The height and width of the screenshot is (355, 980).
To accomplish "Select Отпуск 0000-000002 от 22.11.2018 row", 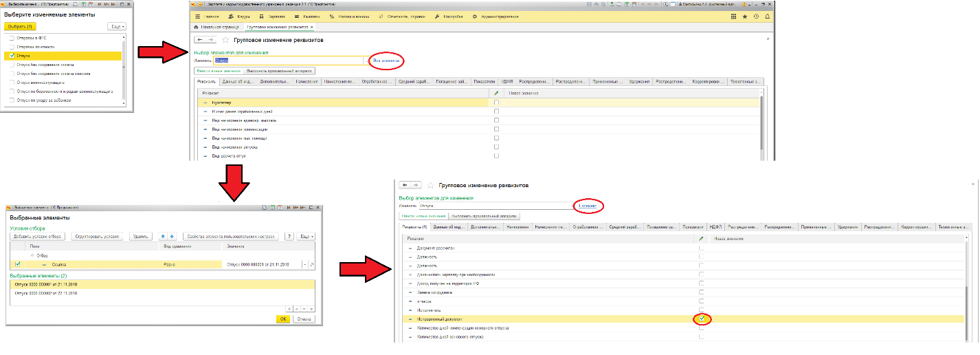I will tap(47, 292).
